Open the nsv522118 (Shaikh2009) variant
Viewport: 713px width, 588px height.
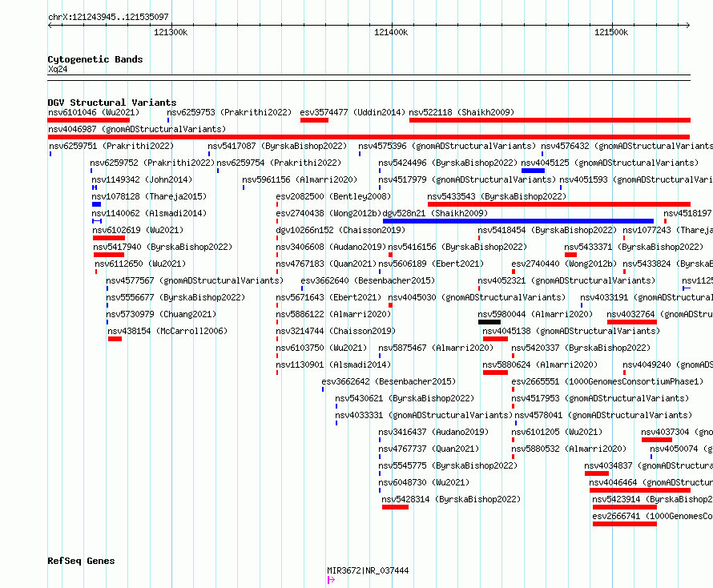tap(461, 112)
